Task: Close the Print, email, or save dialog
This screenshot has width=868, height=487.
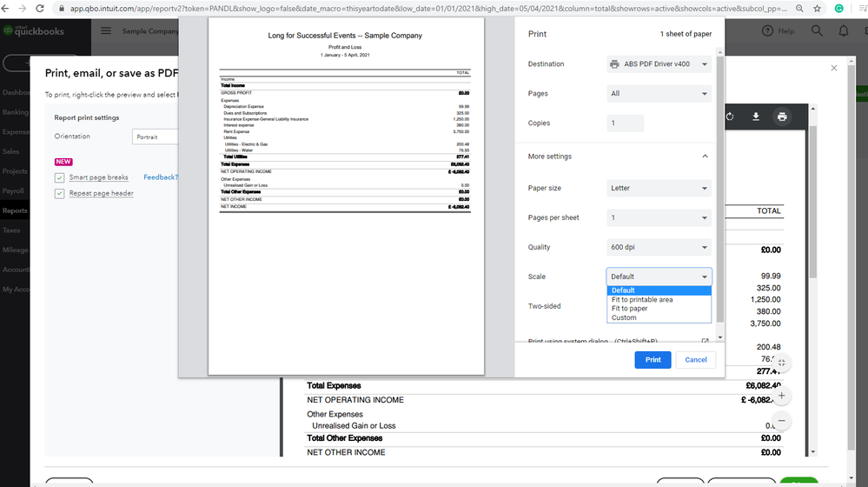Action: click(833, 68)
